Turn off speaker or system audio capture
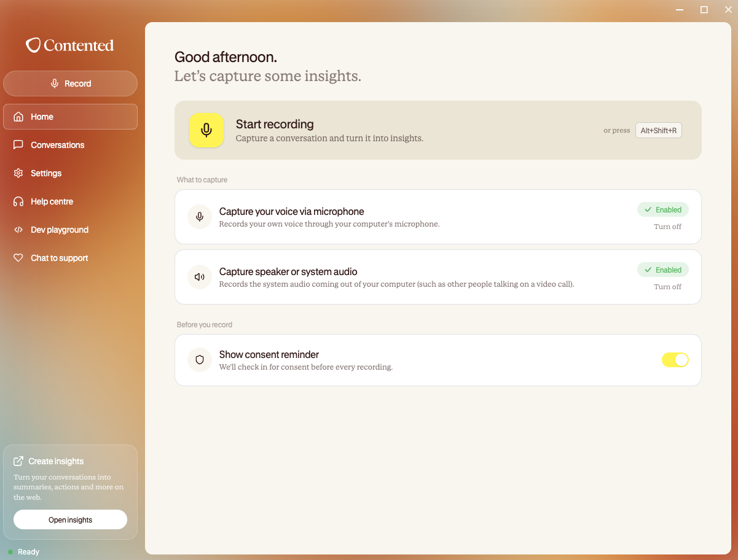Screen dimensions: 738x560 coord(667,287)
